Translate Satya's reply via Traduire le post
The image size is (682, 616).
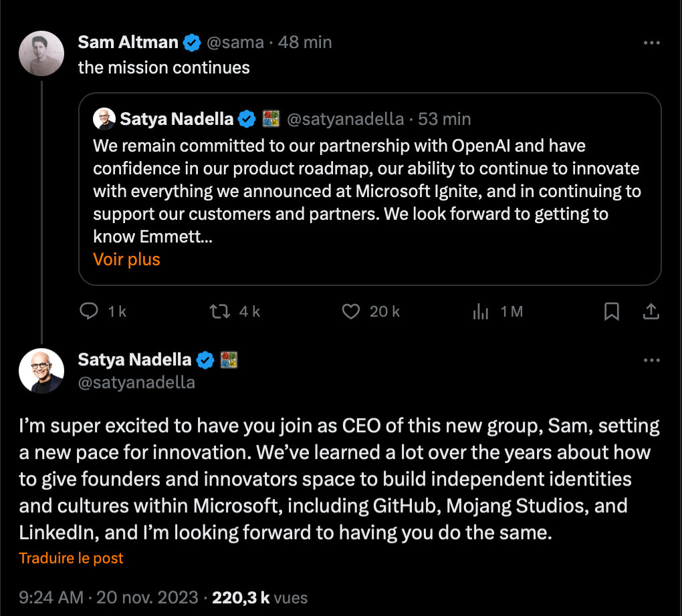click(x=71, y=558)
